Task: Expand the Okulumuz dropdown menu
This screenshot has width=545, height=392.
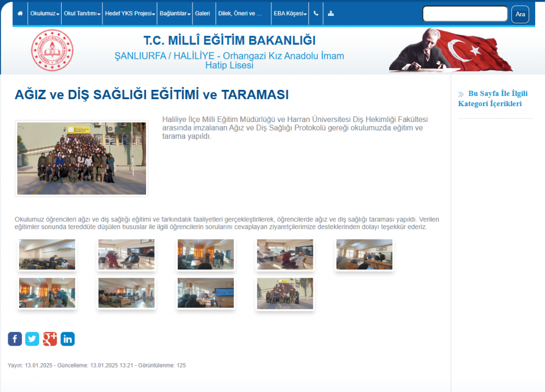Action: [45, 14]
